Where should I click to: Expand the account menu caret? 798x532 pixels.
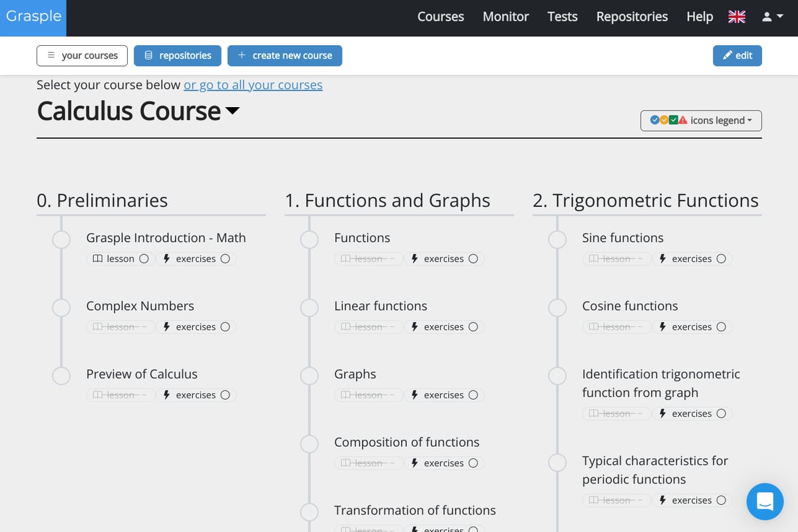779,17
